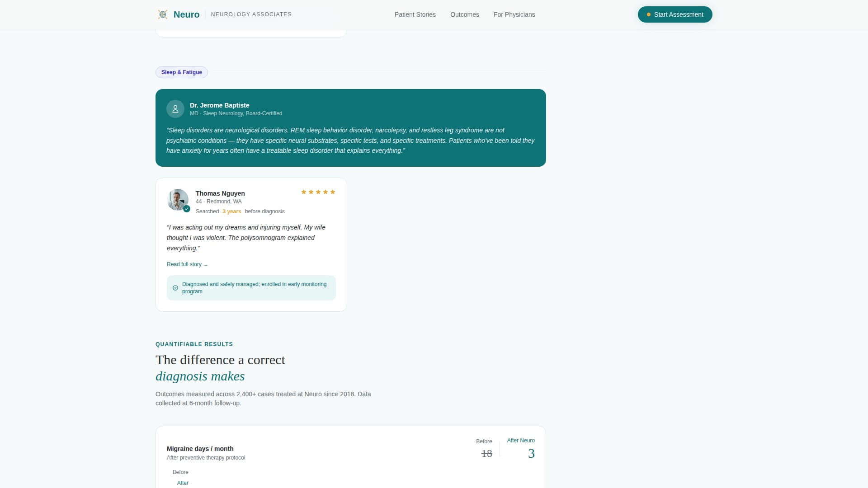This screenshot has height=488, width=868.
Task: Click the check icon in the diagnosis outcome box
Action: coord(175,288)
